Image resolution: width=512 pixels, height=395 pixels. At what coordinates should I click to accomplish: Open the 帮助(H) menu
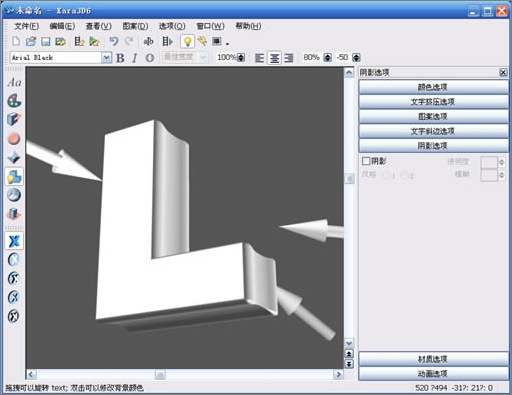tap(248, 26)
